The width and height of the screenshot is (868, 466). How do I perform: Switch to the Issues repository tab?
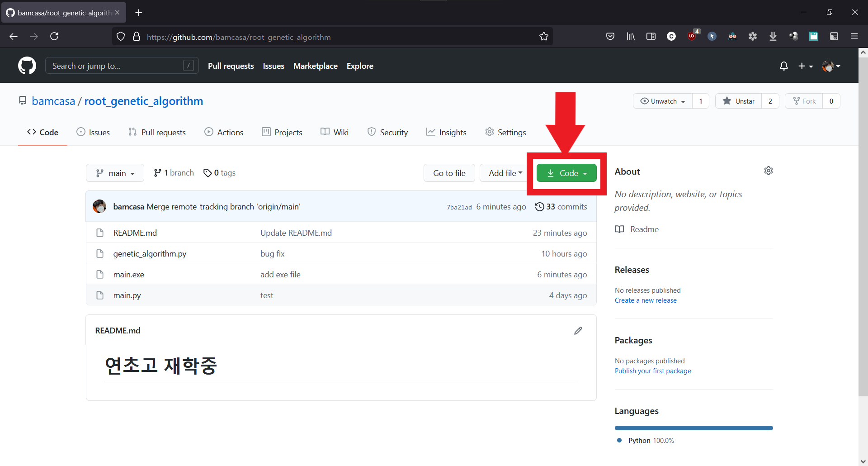tap(93, 132)
